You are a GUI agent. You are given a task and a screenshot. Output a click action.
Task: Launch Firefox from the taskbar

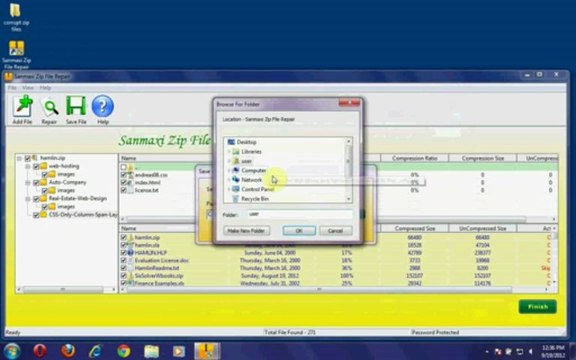[68, 351]
